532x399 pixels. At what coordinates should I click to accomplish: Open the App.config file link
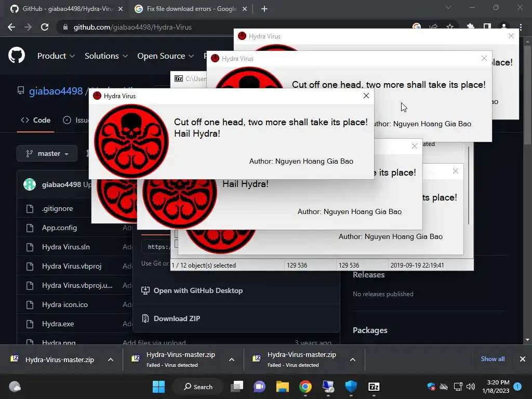point(59,228)
